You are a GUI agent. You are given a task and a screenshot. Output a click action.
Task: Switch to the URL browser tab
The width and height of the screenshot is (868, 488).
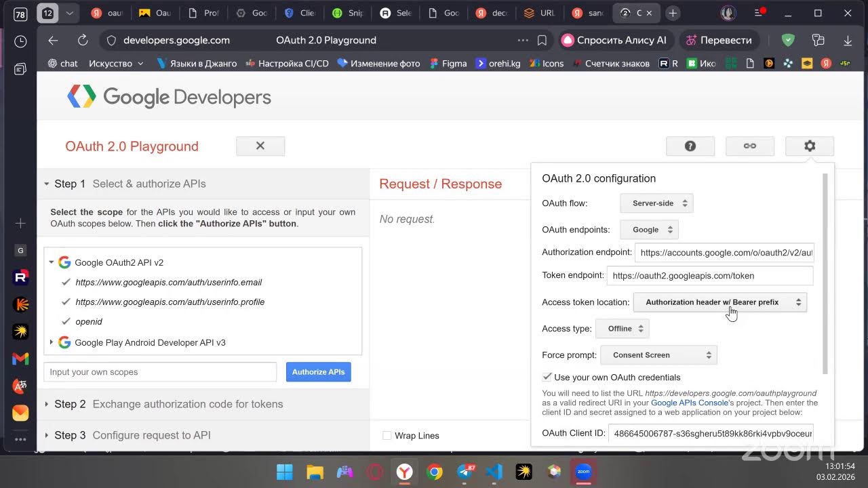coord(539,13)
